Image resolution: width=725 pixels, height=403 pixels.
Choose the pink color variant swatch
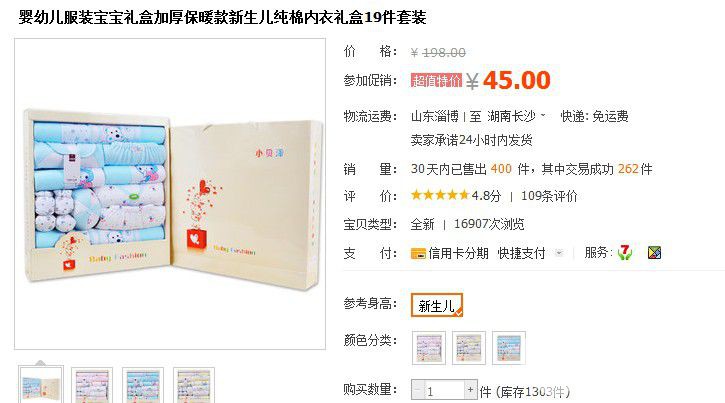(x=429, y=348)
